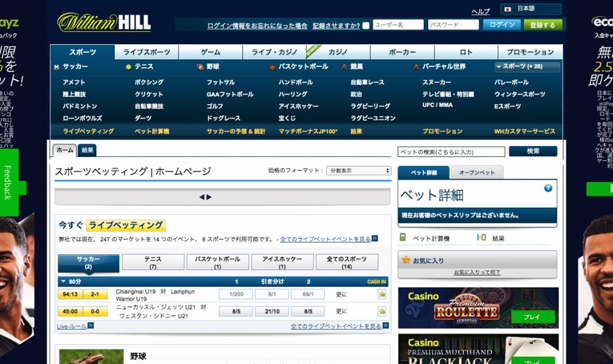This screenshot has width=613, height=364.
Task: Switch to the オープンベット tab
Action: point(477,172)
